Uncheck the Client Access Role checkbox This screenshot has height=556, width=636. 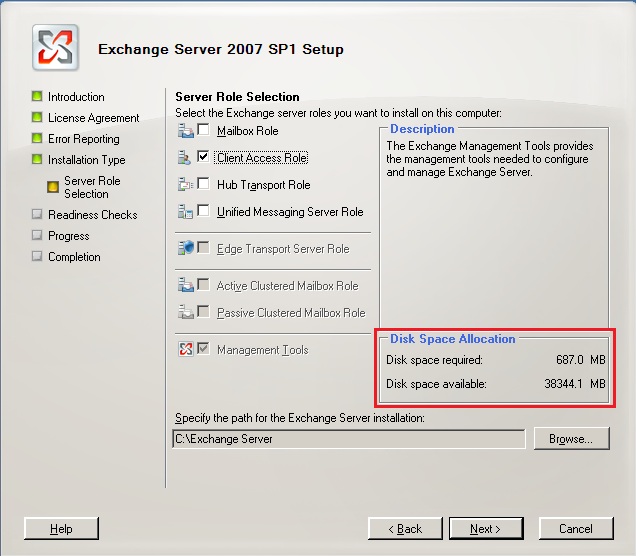pyautogui.click(x=203, y=157)
